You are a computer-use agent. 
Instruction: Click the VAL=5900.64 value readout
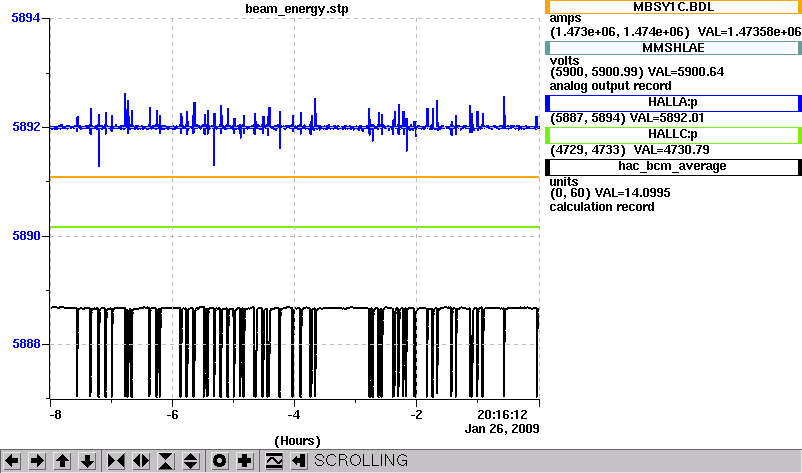tap(686, 72)
